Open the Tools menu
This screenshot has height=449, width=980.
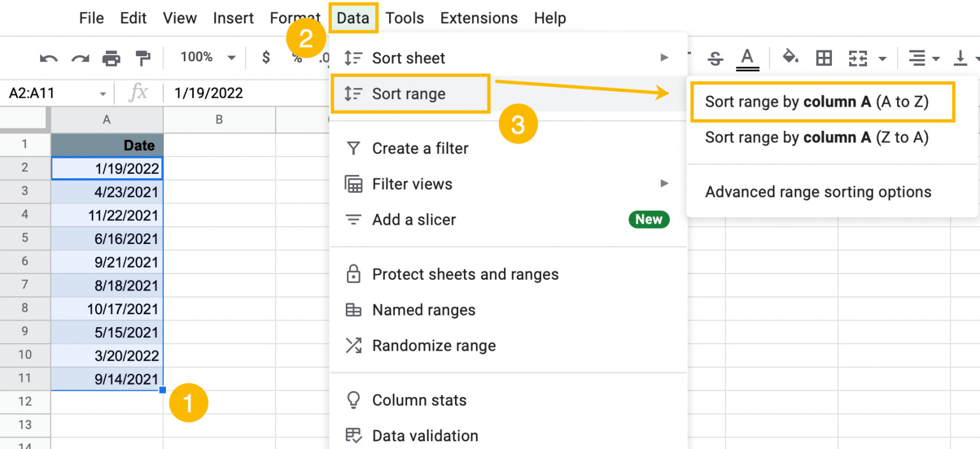click(405, 18)
